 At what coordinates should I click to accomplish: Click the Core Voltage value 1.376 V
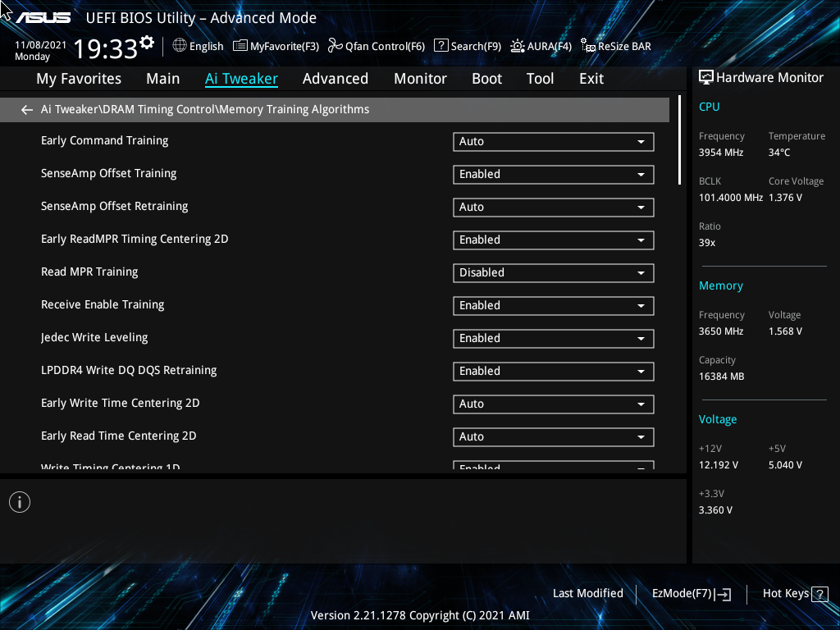(x=785, y=198)
